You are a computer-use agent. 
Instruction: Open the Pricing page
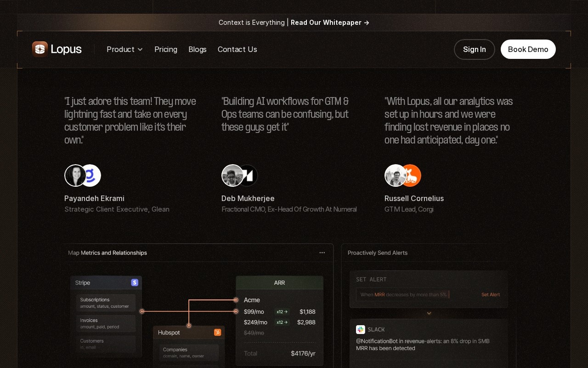166,49
